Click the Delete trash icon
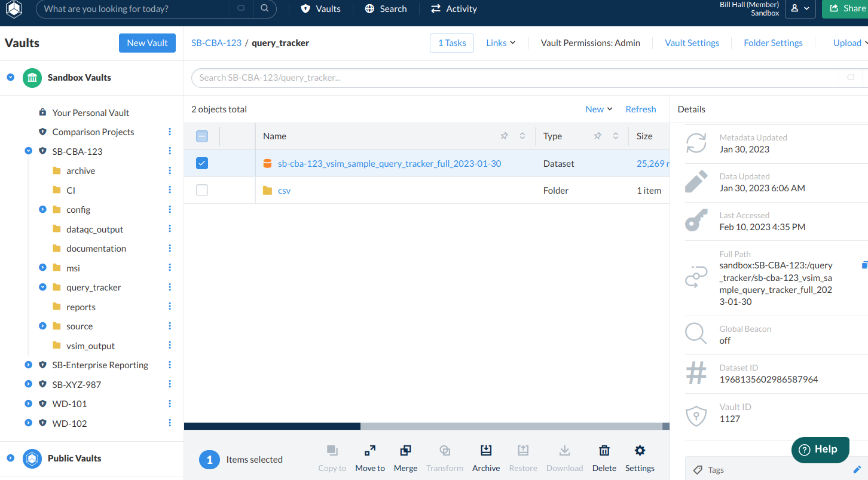868x480 pixels. 604,451
